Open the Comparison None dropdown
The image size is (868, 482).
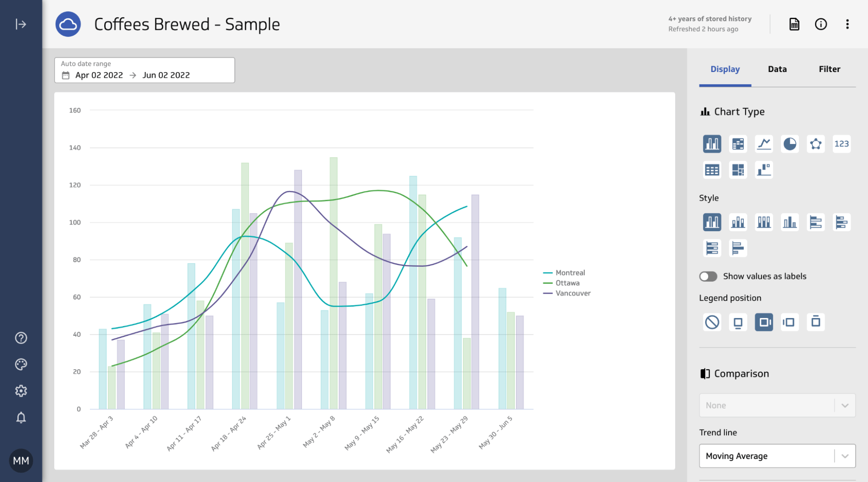click(777, 405)
